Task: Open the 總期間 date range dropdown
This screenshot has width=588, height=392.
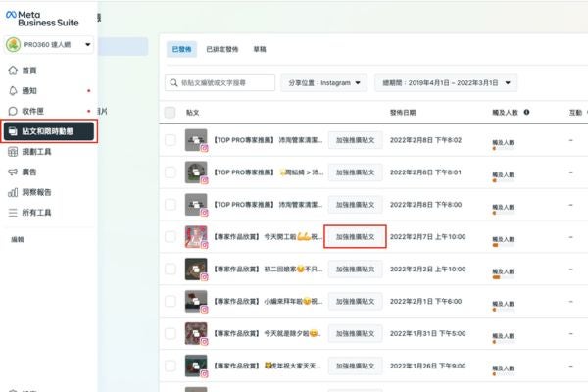Action: click(x=446, y=83)
